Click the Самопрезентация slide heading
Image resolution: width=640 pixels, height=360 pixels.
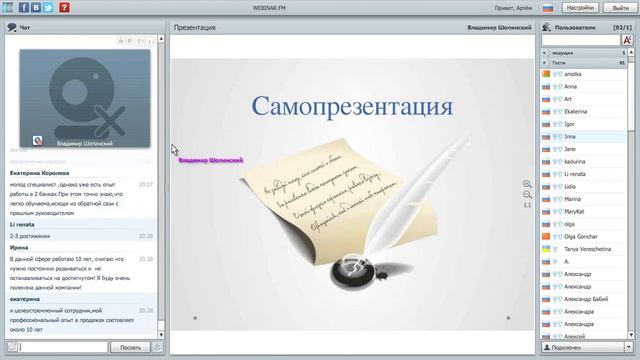click(352, 106)
